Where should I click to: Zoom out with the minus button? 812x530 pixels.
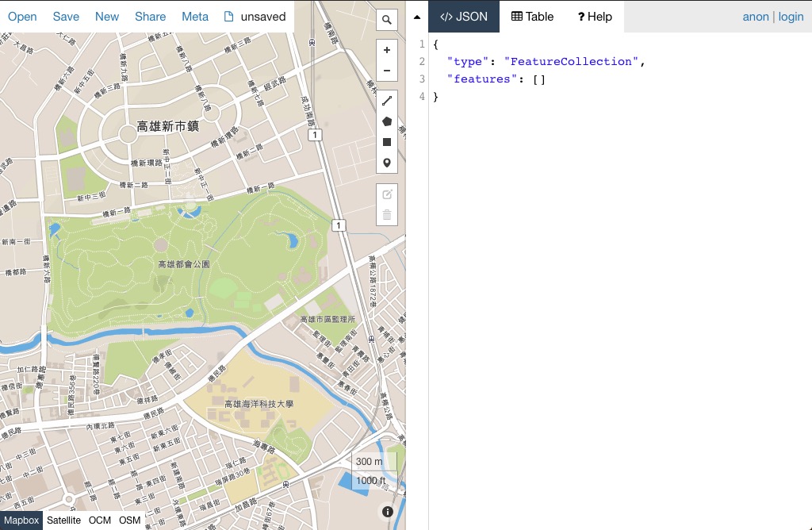(386, 71)
